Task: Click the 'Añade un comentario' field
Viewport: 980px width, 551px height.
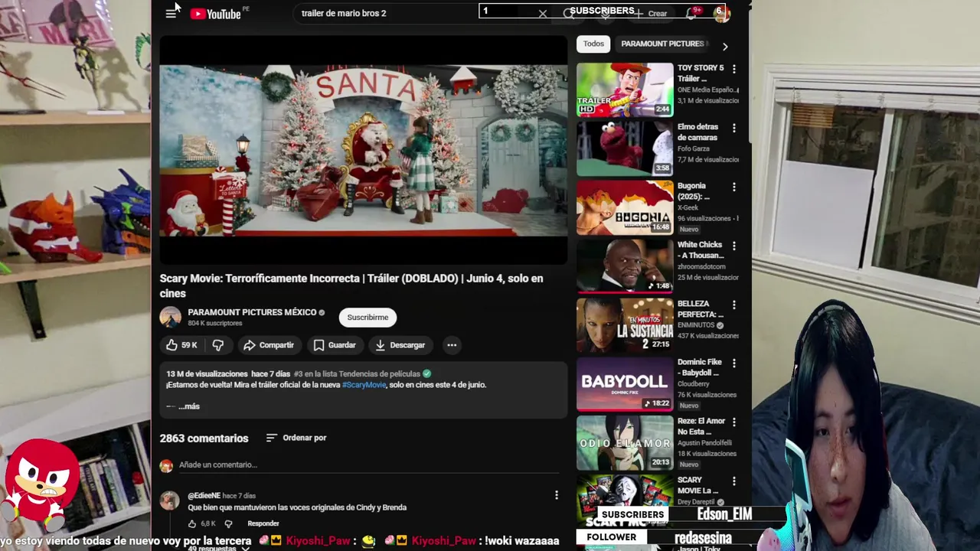Action: tap(367, 465)
